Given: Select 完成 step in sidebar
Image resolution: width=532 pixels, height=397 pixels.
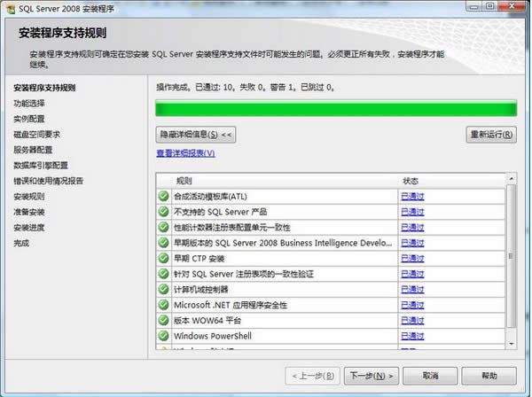Looking at the screenshot, I should click(x=21, y=243).
